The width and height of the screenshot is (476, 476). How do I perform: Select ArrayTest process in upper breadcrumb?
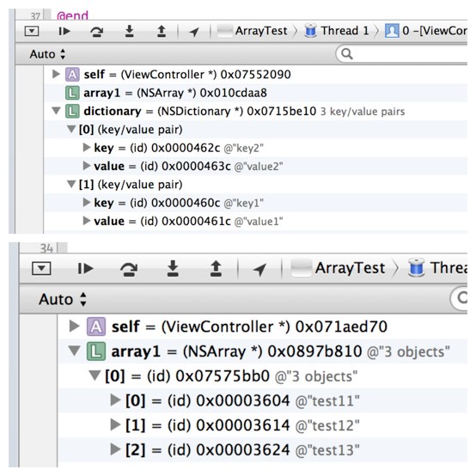tap(253, 31)
